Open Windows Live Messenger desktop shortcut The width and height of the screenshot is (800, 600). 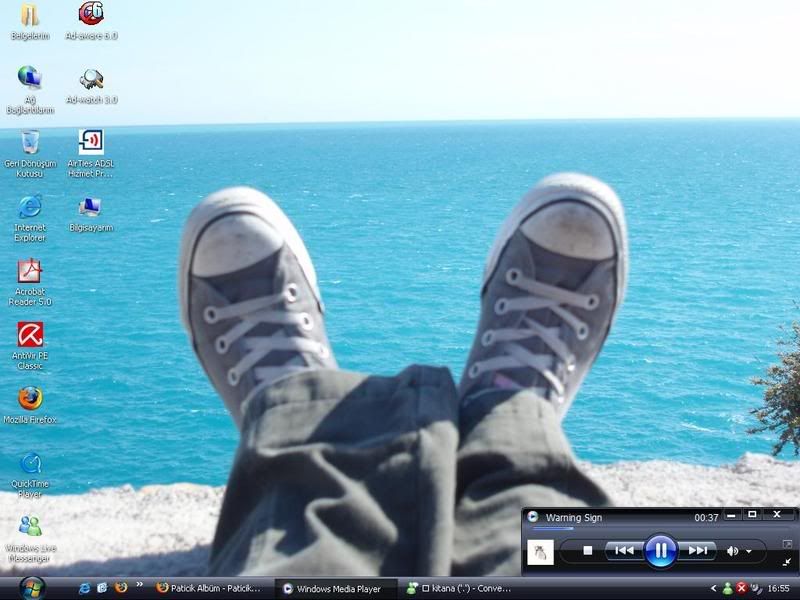(x=30, y=527)
